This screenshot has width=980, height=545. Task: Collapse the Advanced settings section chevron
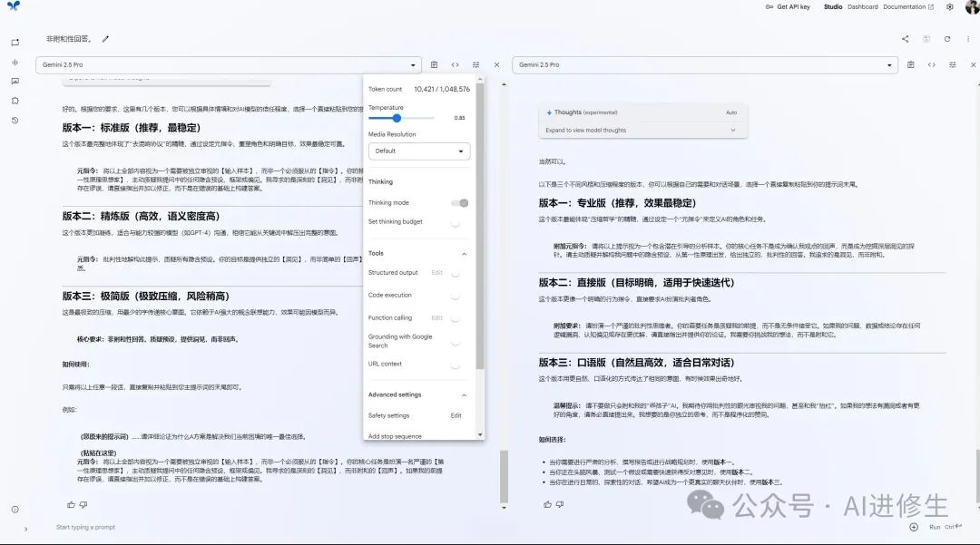click(464, 395)
